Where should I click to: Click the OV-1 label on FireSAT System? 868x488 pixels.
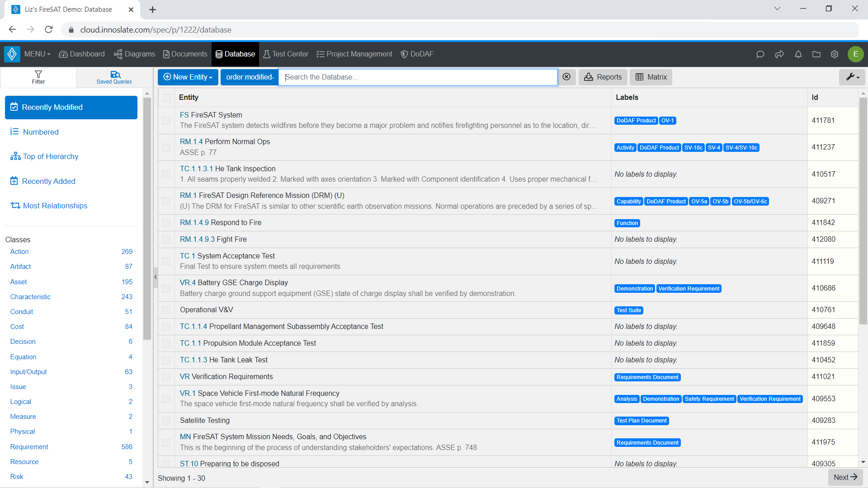click(667, 121)
